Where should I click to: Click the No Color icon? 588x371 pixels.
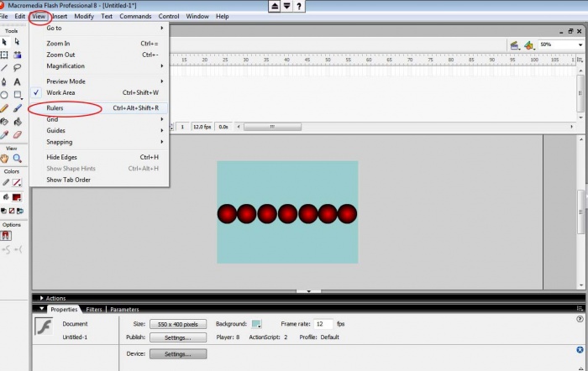12,211
